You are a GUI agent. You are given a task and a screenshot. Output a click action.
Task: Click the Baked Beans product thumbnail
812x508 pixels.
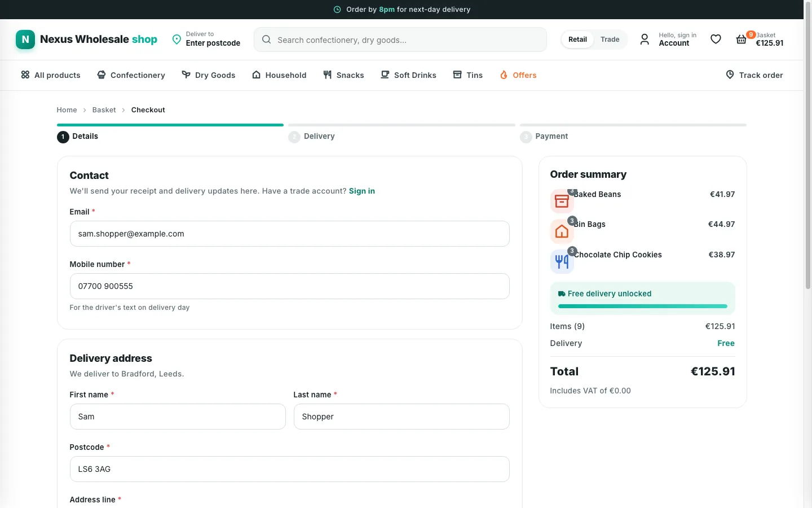click(x=562, y=201)
